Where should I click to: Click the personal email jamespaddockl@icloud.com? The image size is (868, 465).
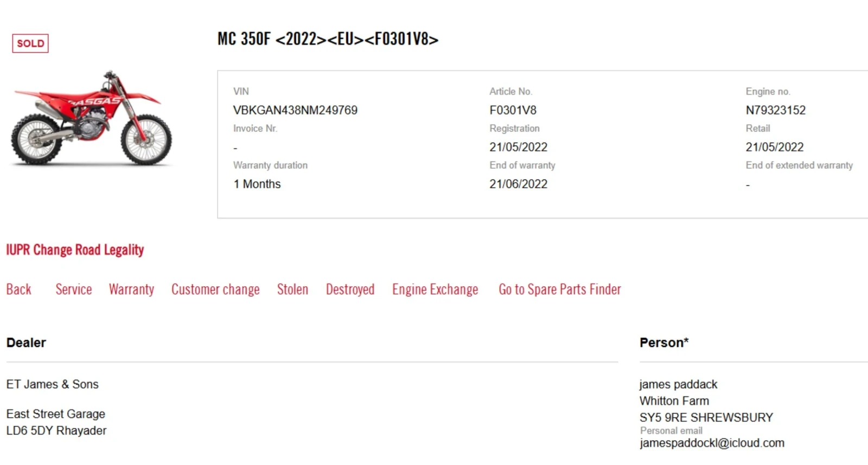(712, 443)
